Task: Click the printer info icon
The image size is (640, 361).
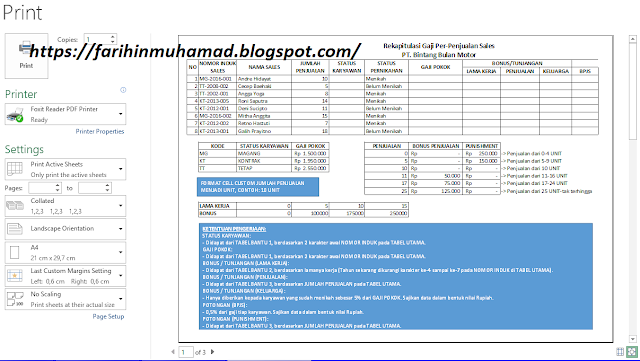Action: [x=123, y=90]
